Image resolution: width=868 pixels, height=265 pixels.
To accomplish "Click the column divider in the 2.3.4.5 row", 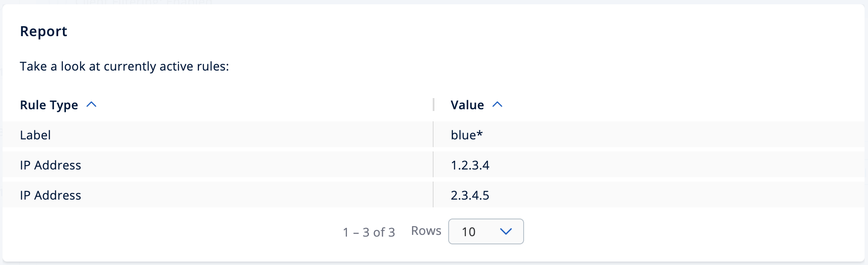I will 433,195.
